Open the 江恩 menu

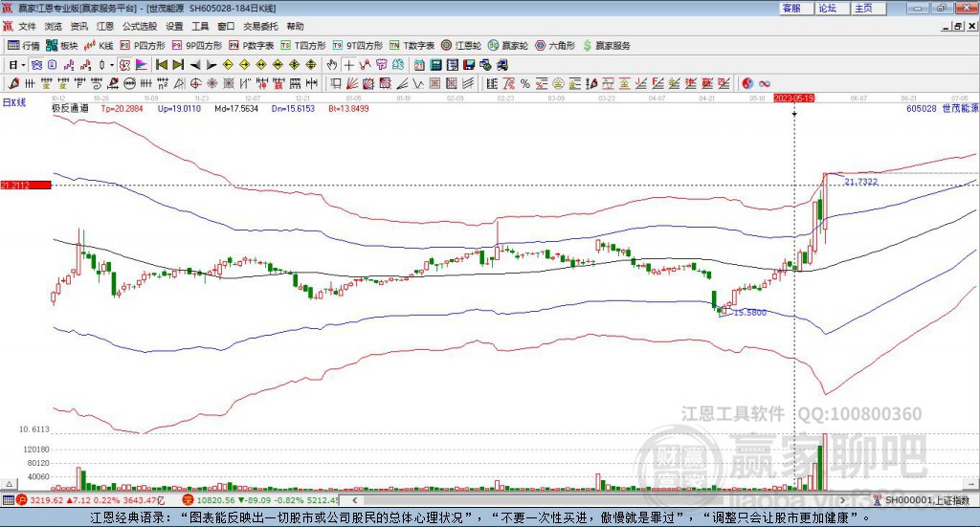[x=105, y=26]
